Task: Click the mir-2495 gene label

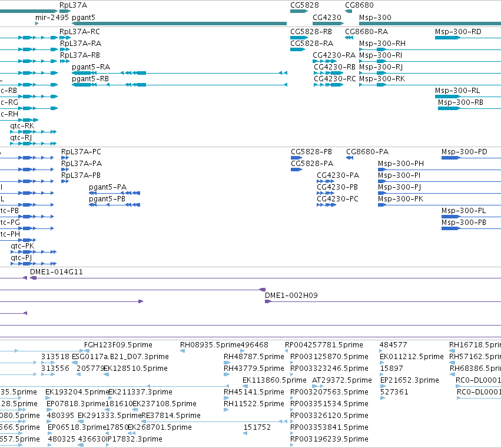Action: 52,18
